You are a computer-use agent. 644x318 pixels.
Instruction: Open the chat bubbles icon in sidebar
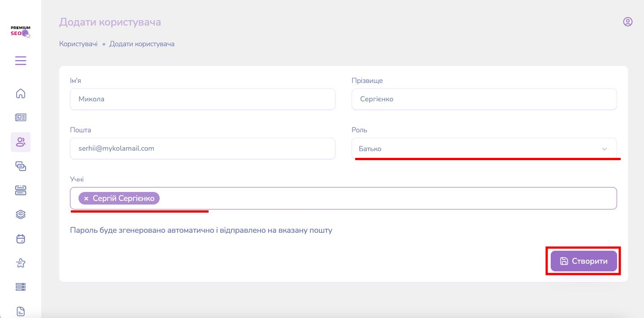[21, 166]
